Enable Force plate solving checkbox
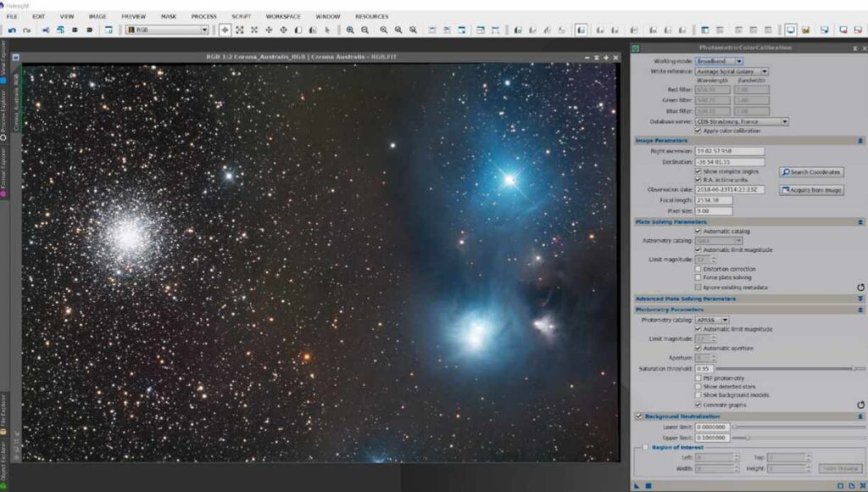 698,277
